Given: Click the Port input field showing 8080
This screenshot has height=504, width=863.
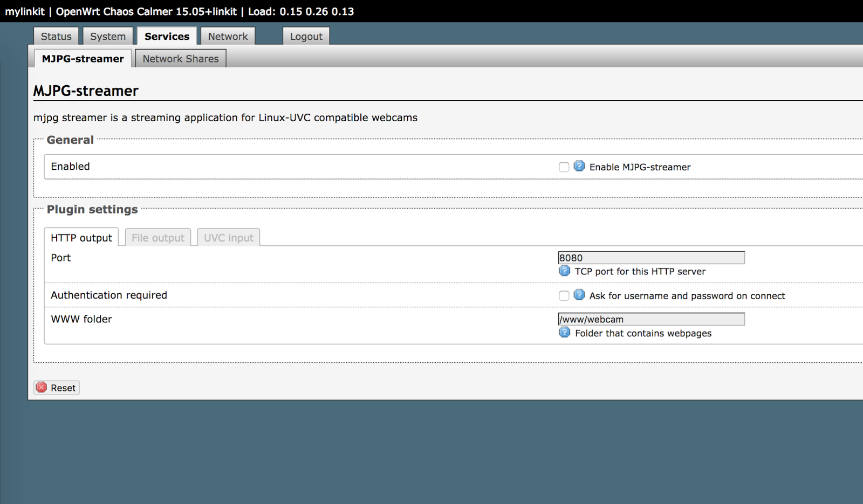Looking at the screenshot, I should coord(651,258).
